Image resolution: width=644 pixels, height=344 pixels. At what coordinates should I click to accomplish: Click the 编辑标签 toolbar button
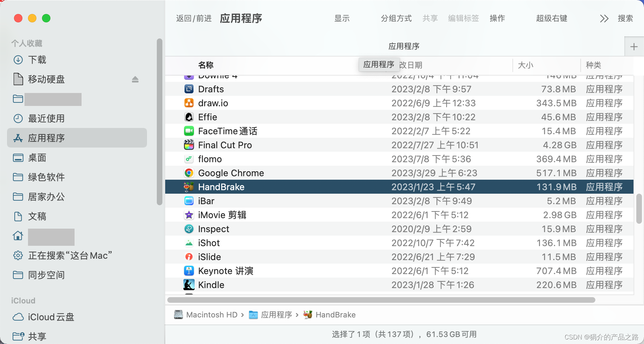coord(464,19)
